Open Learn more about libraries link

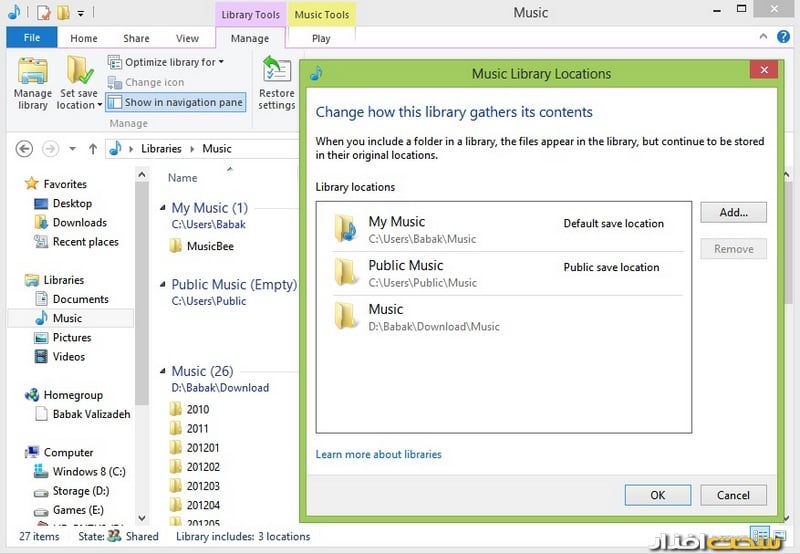pos(378,454)
